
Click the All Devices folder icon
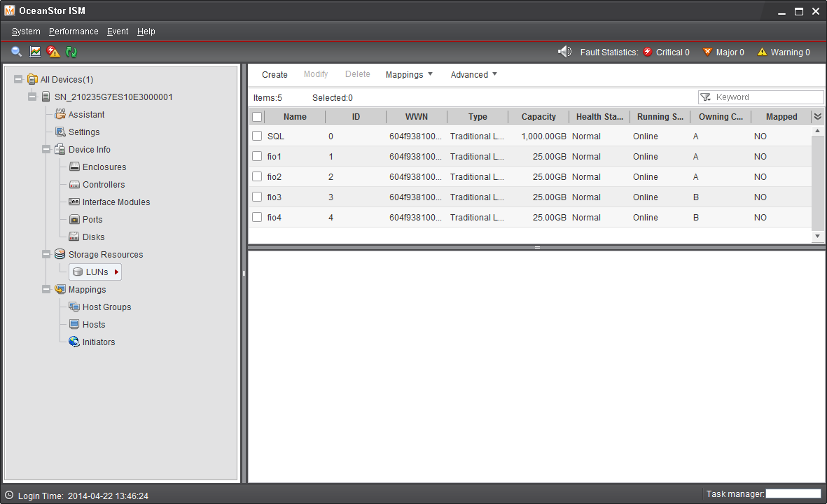pyautogui.click(x=32, y=79)
